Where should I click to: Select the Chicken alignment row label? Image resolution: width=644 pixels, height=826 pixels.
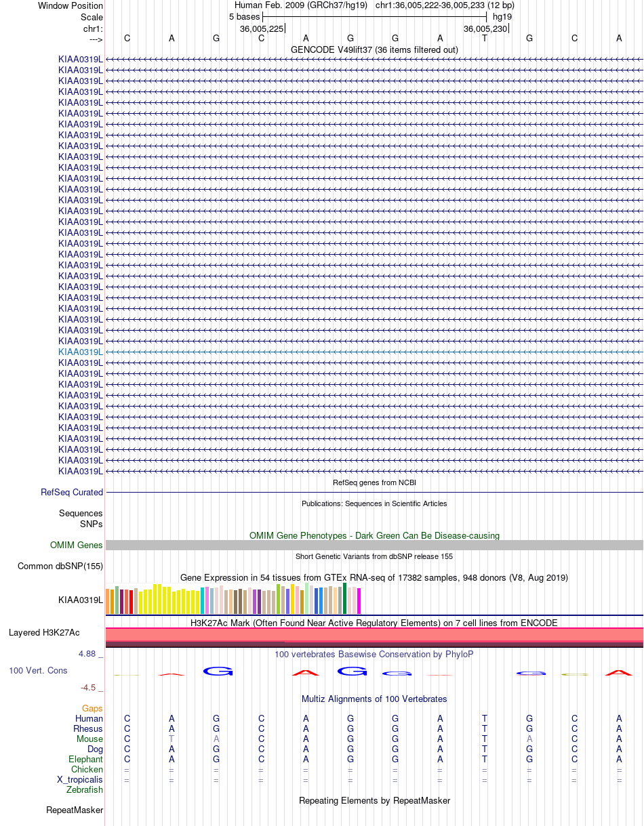coord(87,770)
